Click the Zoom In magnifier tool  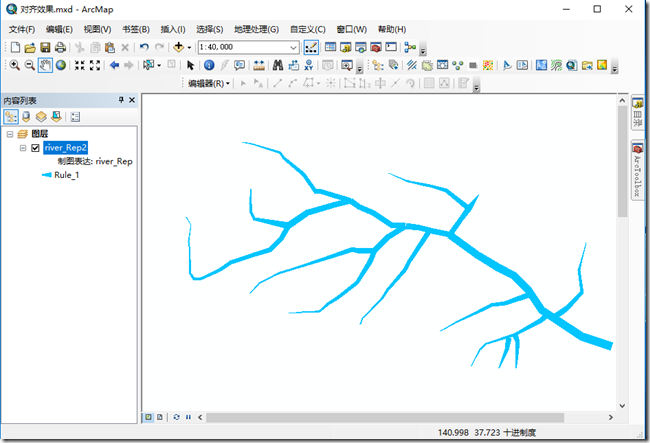[14, 66]
